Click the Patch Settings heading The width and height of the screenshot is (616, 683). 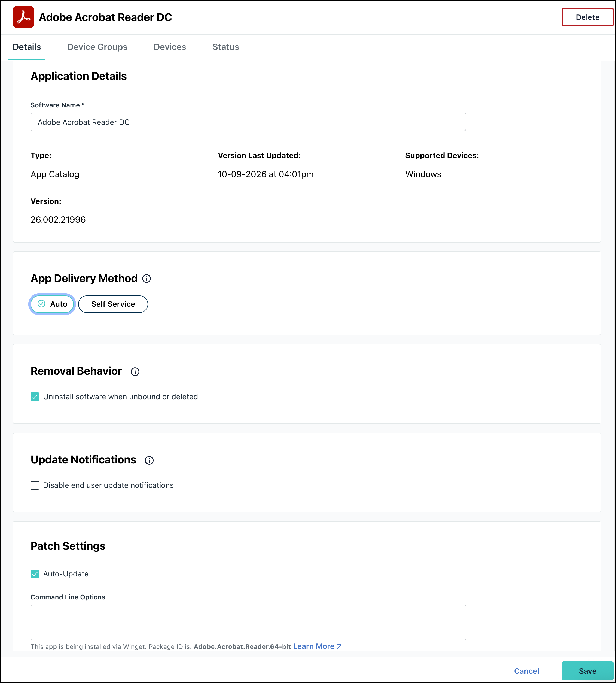68,546
